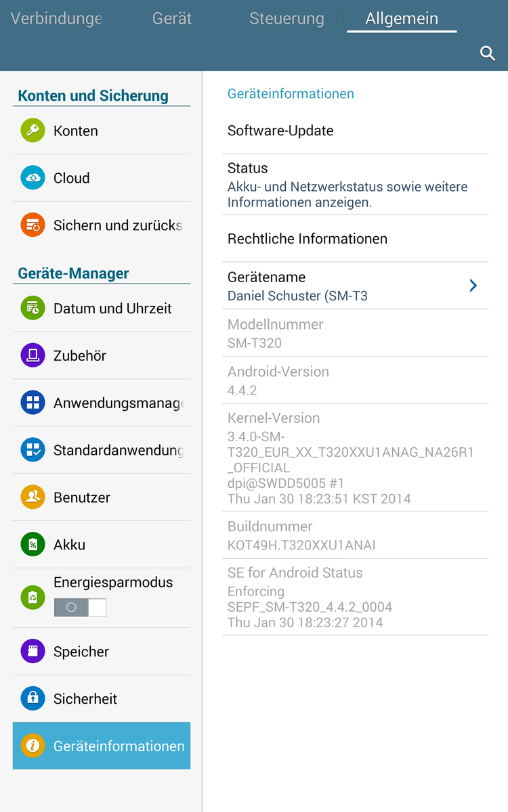Tap the Anwendungsmanager grid icon
Image resolution: width=508 pixels, height=812 pixels.
[33, 403]
